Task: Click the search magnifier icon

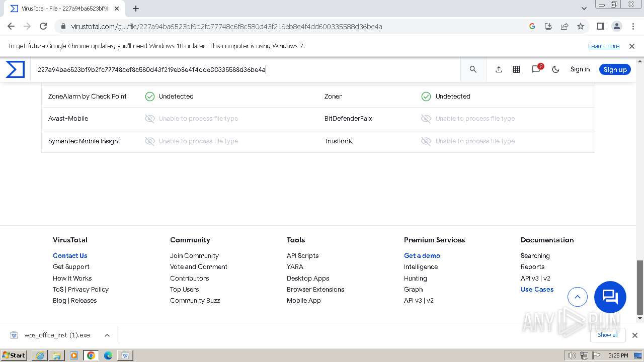Action: point(473,69)
